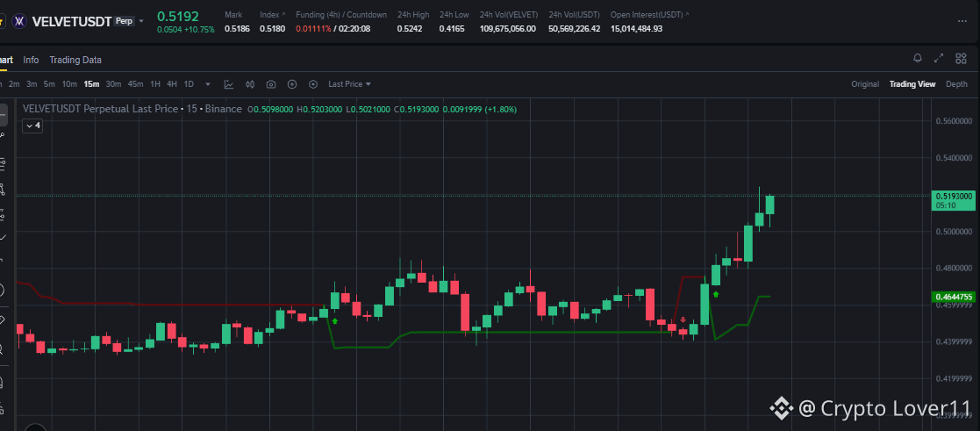Screen dimensions: 980x431
Task: Click the high value H0.5203000 in legend
Action: click(x=318, y=109)
